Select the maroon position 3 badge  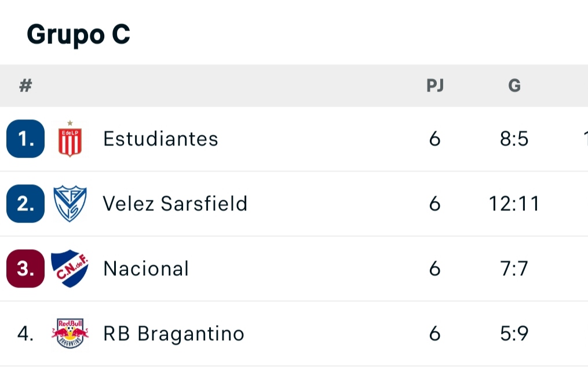click(25, 268)
